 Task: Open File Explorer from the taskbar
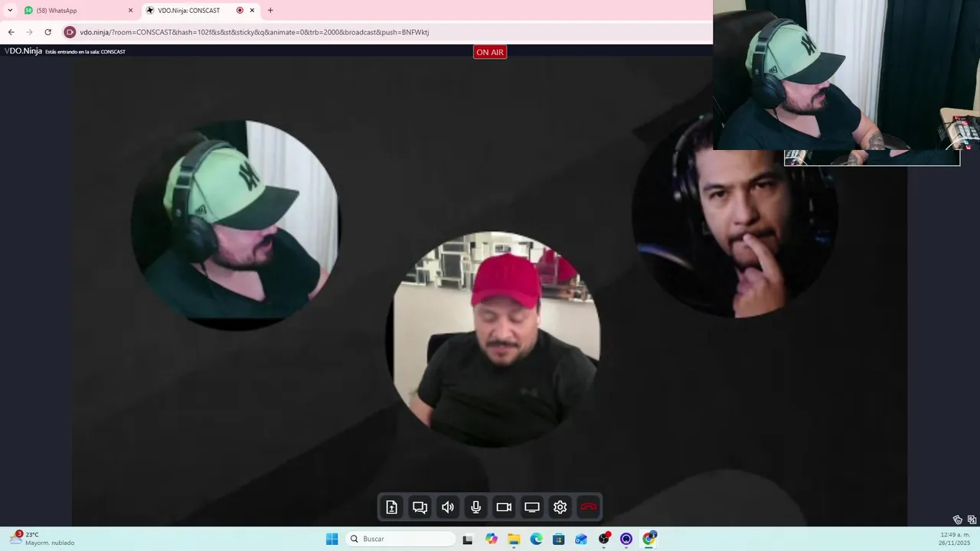tap(514, 539)
